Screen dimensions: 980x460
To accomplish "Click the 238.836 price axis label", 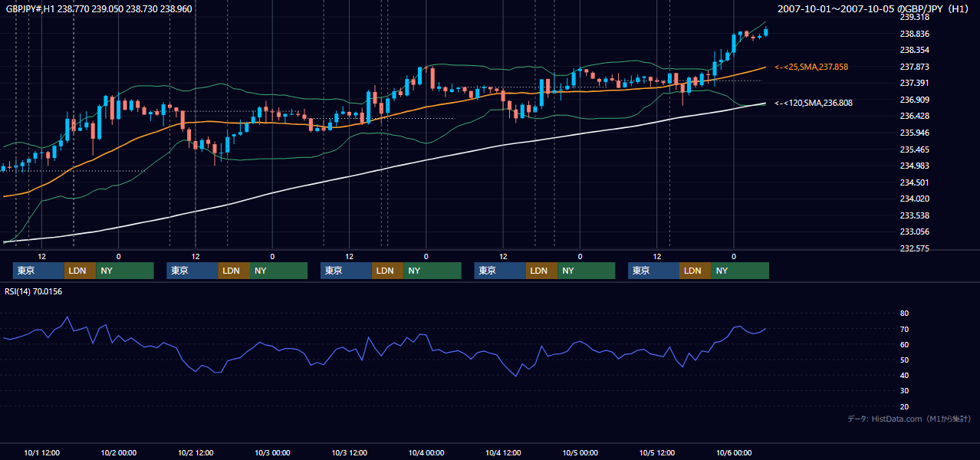I will [915, 34].
